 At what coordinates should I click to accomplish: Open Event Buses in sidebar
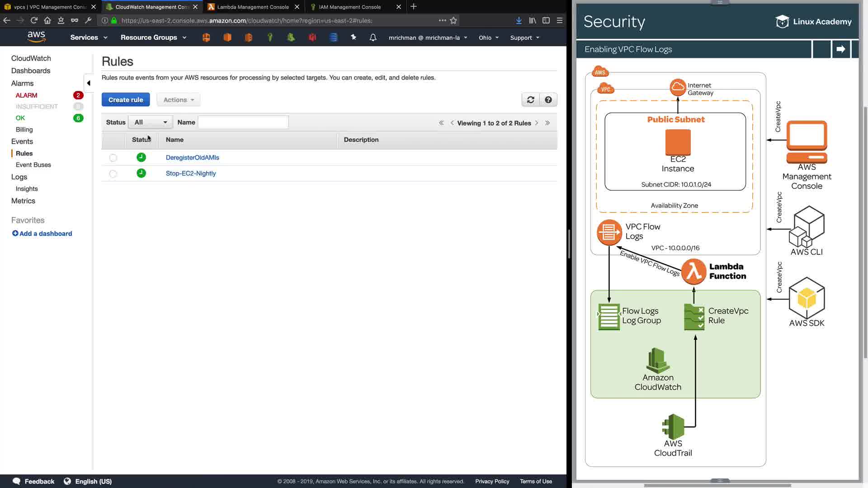(33, 165)
